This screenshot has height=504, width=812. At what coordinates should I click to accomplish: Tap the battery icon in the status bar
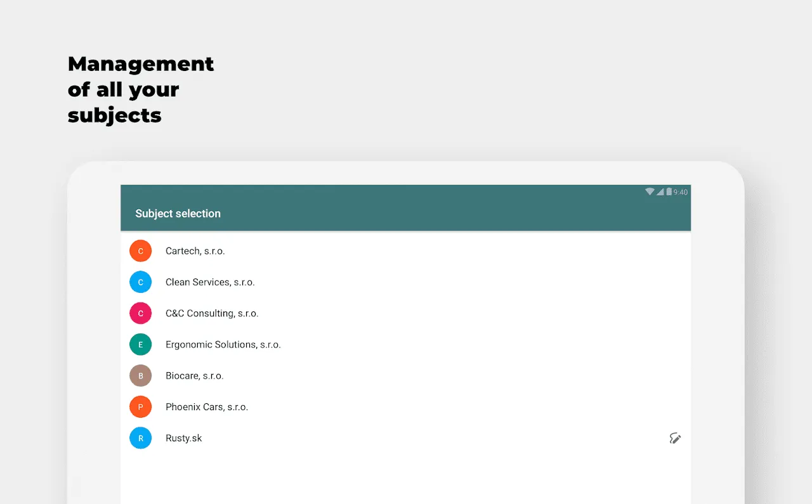click(x=669, y=192)
